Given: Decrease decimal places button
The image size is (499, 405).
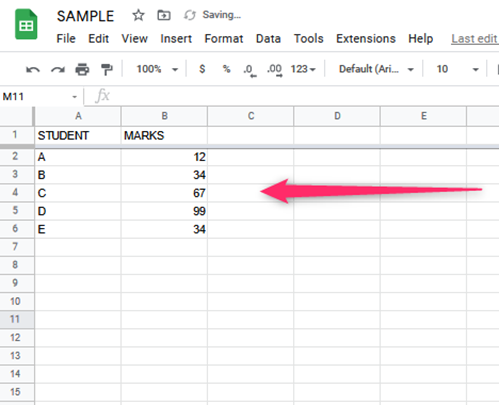Looking at the screenshot, I should [x=250, y=70].
